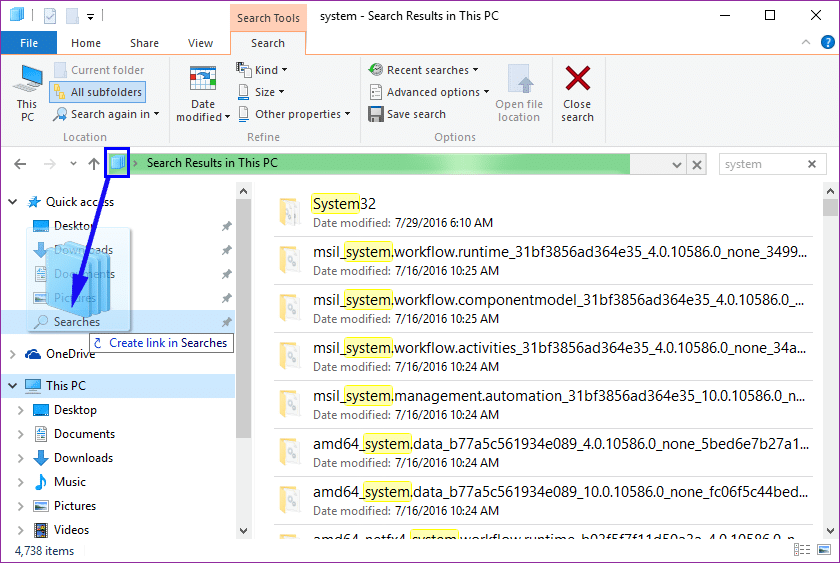This screenshot has width=840, height=563.
Task: Click the This PC location icon in ribbon
Action: pos(27,93)
